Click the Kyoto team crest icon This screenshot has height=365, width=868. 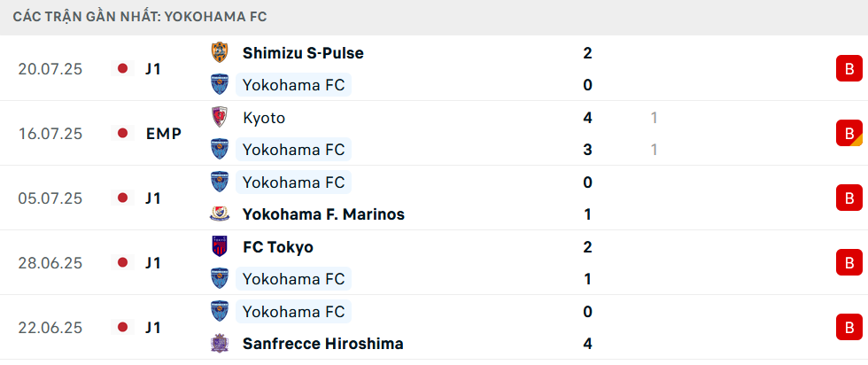point(220,118)
